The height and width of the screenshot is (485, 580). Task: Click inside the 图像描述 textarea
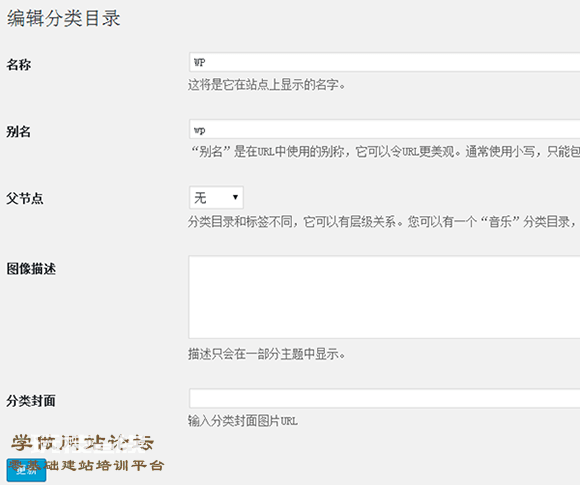click(x=384, y=297)
